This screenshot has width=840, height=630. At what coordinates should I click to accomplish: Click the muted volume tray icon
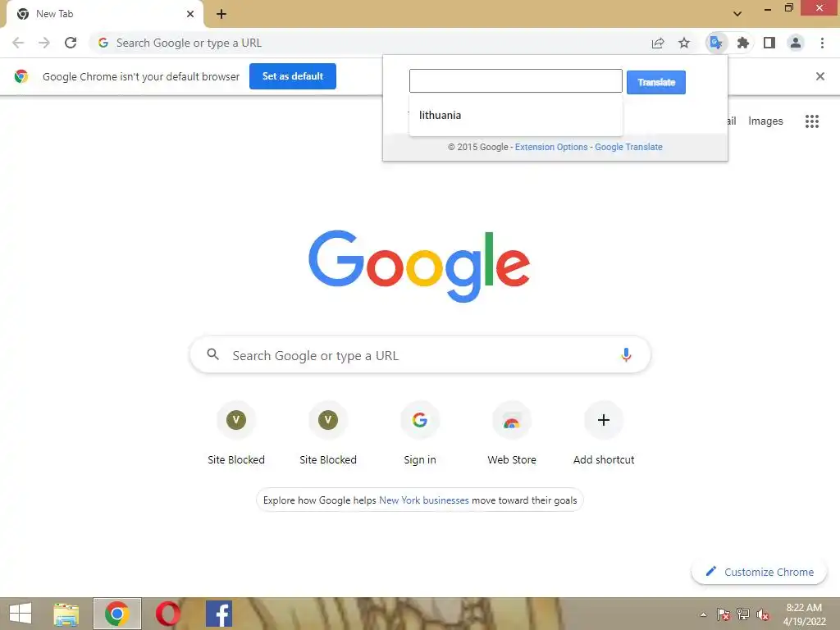tap(762, 614)
